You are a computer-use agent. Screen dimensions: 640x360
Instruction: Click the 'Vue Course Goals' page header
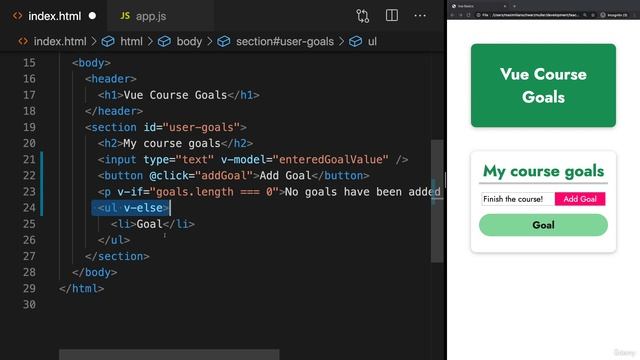(543, 85)
